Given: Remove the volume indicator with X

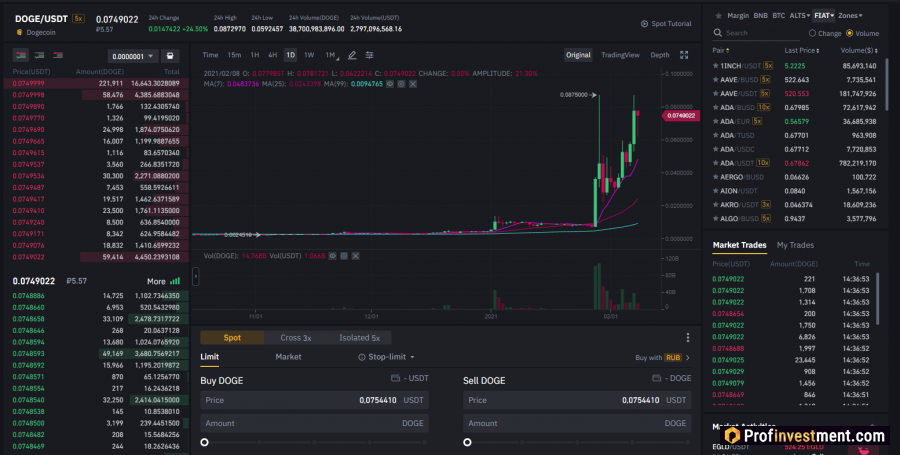Looking at the screenshot, I should [356, 256].
